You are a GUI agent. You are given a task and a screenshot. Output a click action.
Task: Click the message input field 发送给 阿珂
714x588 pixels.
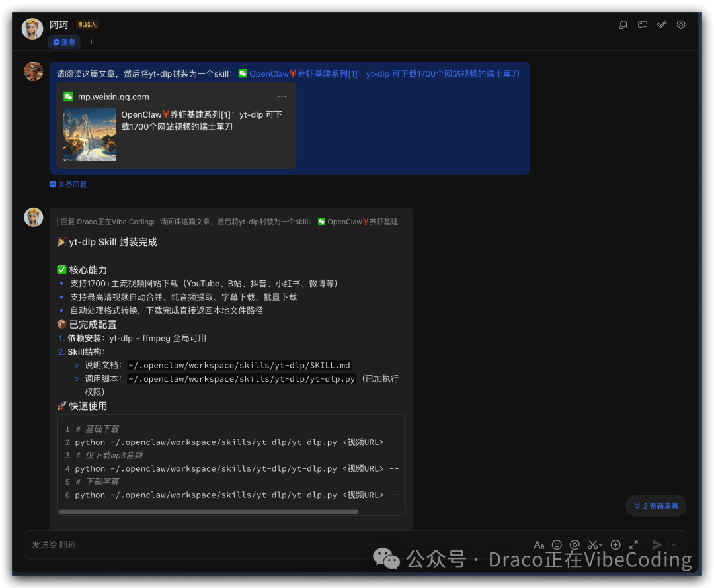(x=198, y=545)
